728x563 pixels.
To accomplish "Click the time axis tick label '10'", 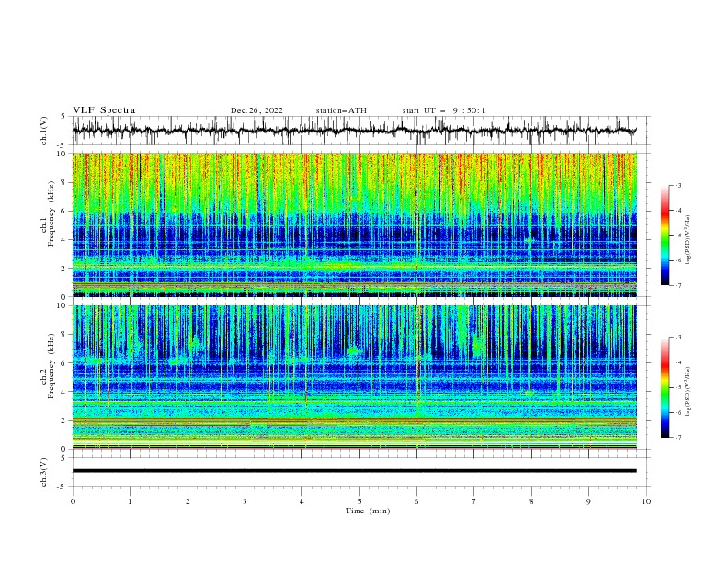I will (646, 501).
